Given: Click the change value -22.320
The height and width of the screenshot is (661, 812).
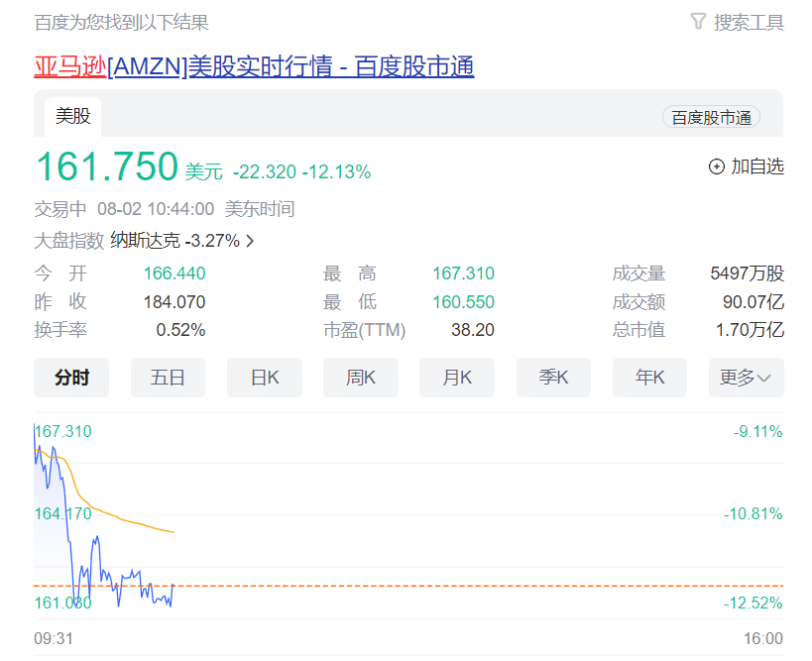Looking at the screenshot, I should (265, 171).
